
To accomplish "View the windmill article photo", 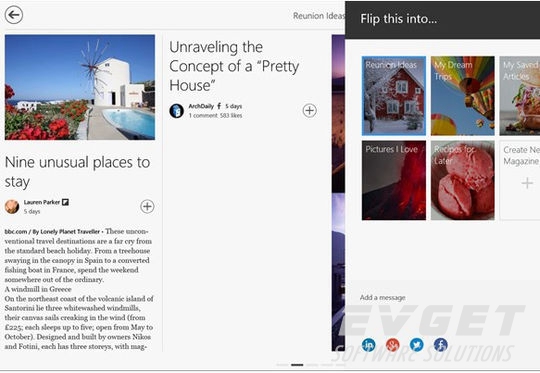I will pos(80,87).
